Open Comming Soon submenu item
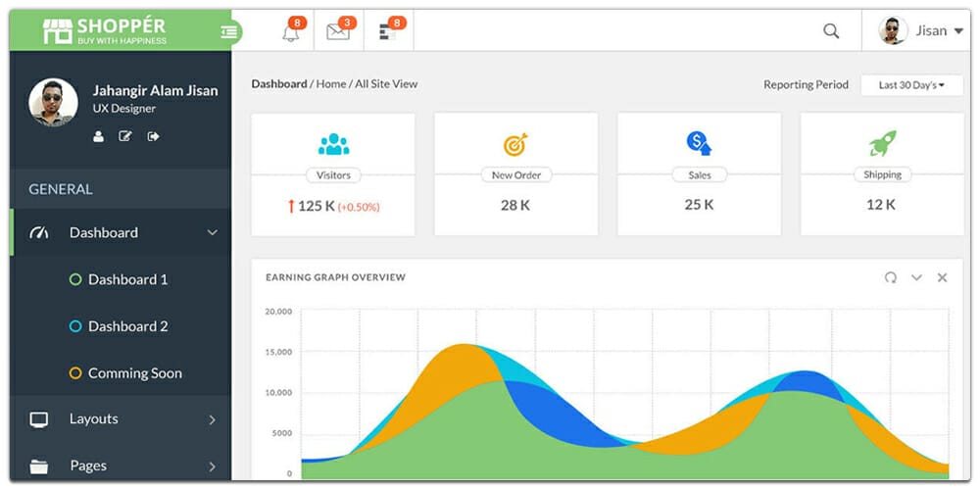This screenshot has width=980, height=490. (x=135, y=373)
